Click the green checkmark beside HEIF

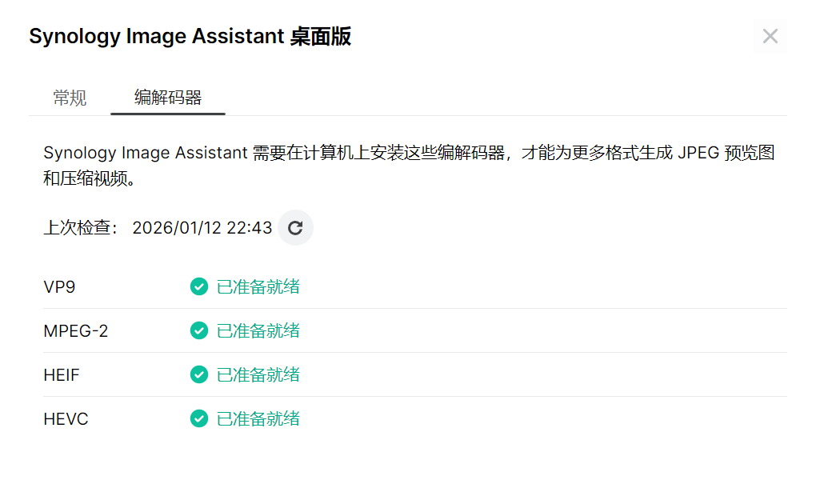coord(199,374)
